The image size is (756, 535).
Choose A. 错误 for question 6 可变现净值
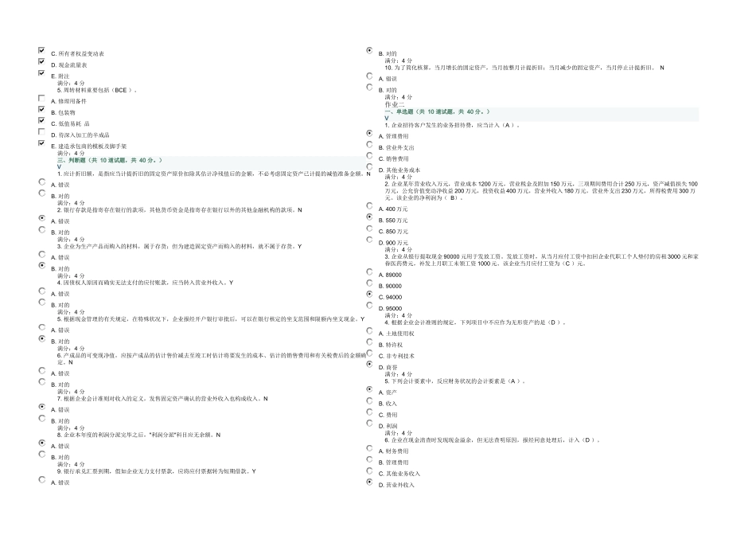click(42, 370)
